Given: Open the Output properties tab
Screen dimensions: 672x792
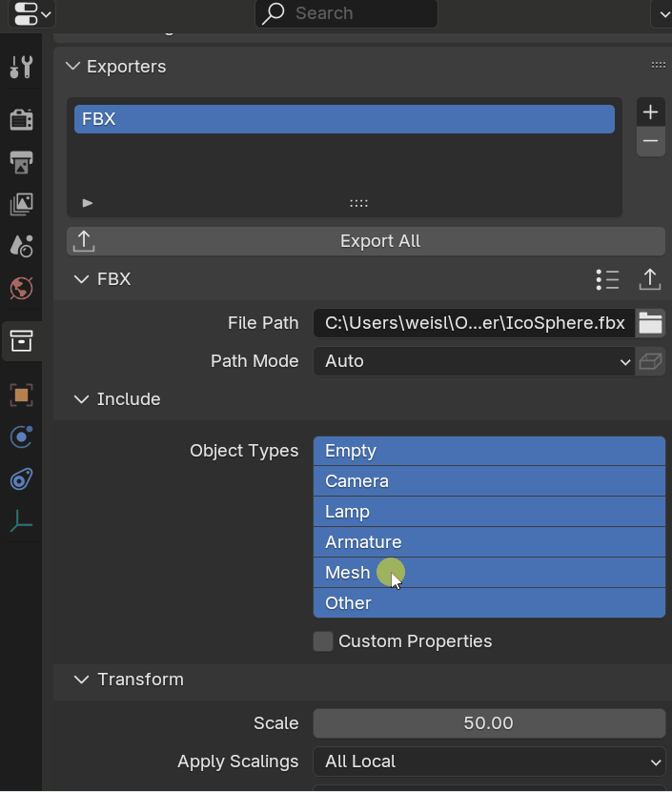Looking at the screenshot, I should coord(21,162).
